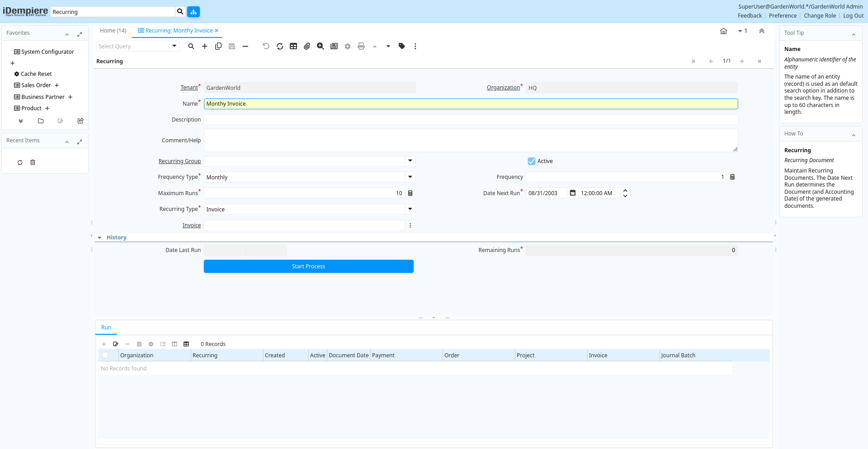Click the Log Out link
The height and width of the screenshot is (449, 868).
pyautogui.click(x=853, y=16)
